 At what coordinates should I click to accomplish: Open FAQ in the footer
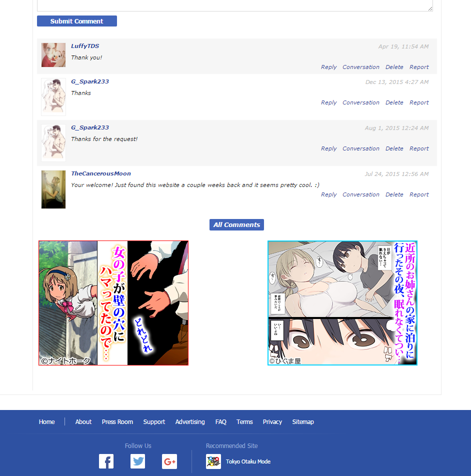(221, 421)
